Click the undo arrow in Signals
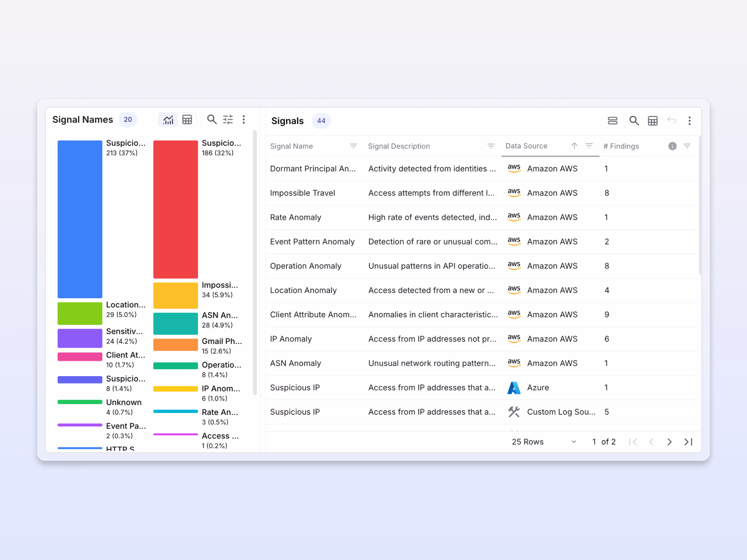Screen dimensions: 747x560 click(x=671, y=120)
